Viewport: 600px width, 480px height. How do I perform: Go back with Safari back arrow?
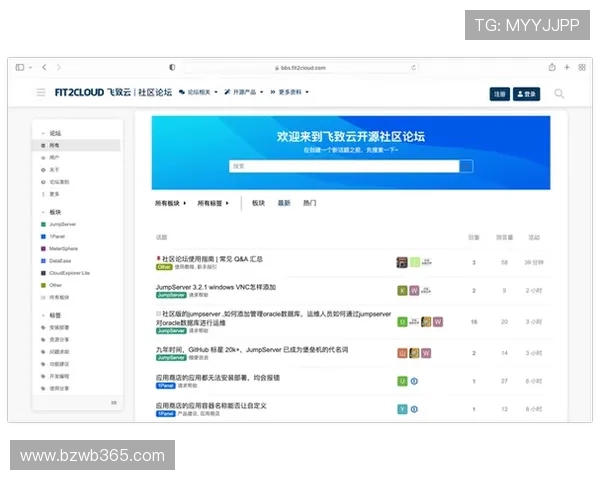tap(44, 67)
